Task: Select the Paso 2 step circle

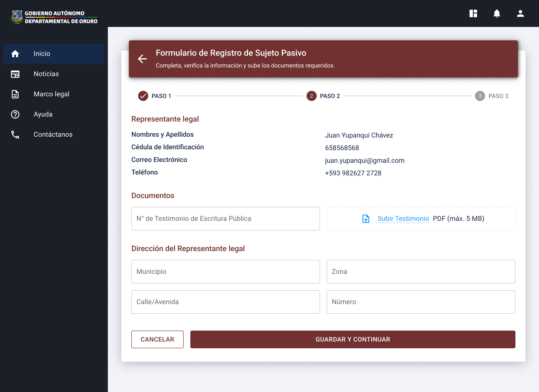Action: 312,96
